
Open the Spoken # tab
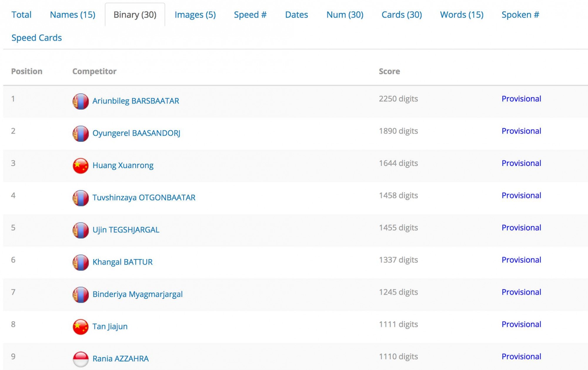[x=520, y=15]
